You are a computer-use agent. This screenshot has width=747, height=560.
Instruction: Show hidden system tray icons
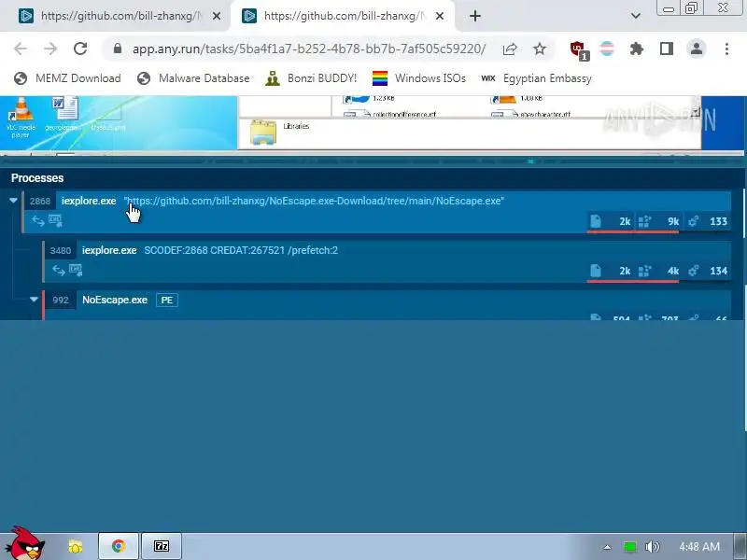click(x=607, y=547)
